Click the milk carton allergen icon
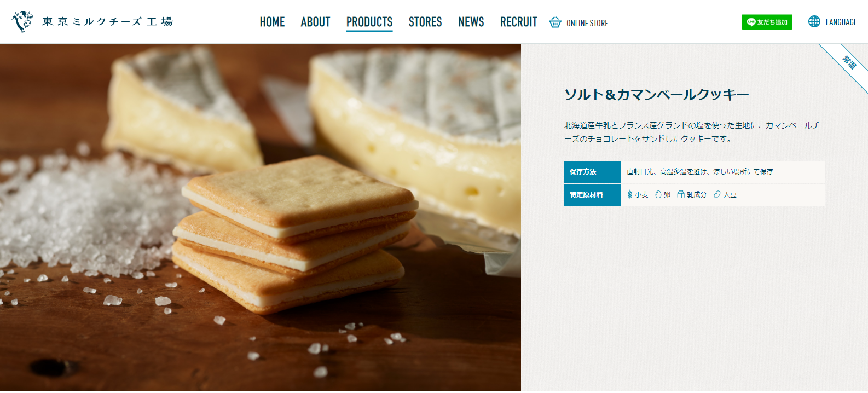Image resolution: width=868 pixels, height=393 pixels. click(x=681, y=194)
